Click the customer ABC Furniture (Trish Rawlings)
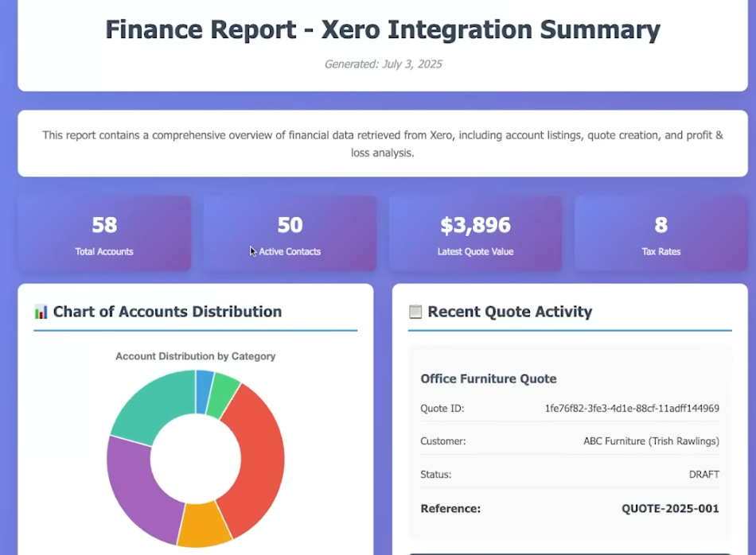Screen dimensions: 756x555 [x=652, y=441]
